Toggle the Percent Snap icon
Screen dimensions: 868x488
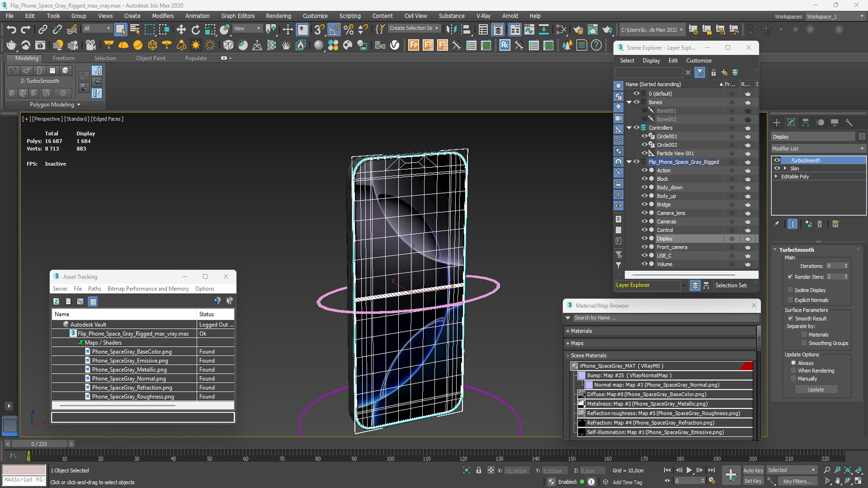349,30
